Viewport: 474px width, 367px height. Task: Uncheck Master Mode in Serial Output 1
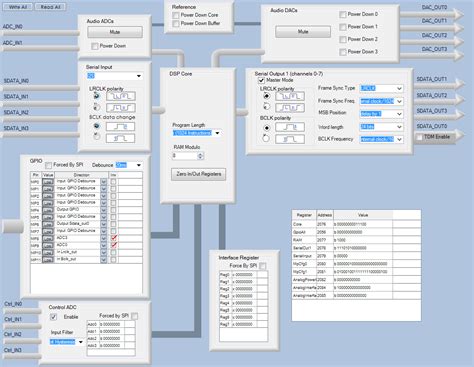coord(261,80)
